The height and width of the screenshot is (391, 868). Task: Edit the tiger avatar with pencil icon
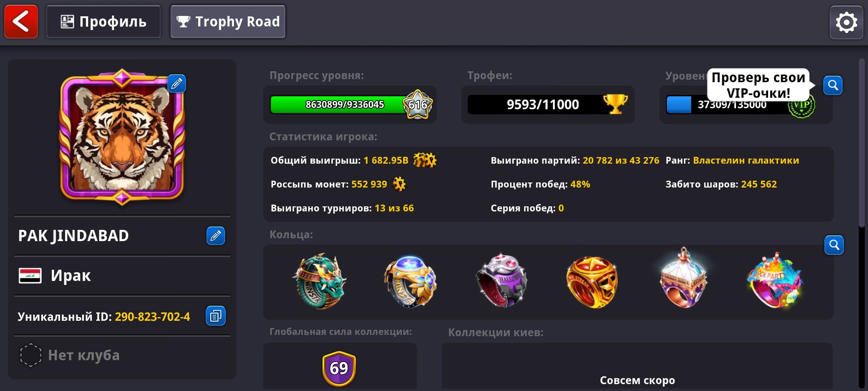pyautogui.click(x=176, y=84)
